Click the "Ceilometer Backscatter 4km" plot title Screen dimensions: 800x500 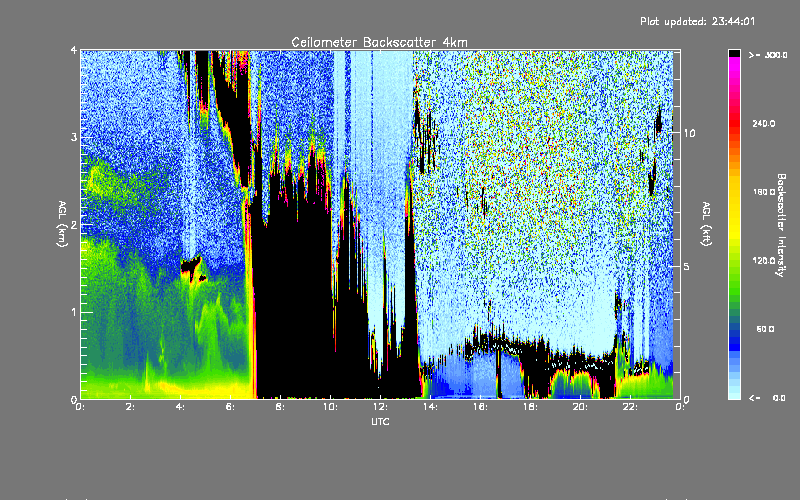tap(379, 42)
